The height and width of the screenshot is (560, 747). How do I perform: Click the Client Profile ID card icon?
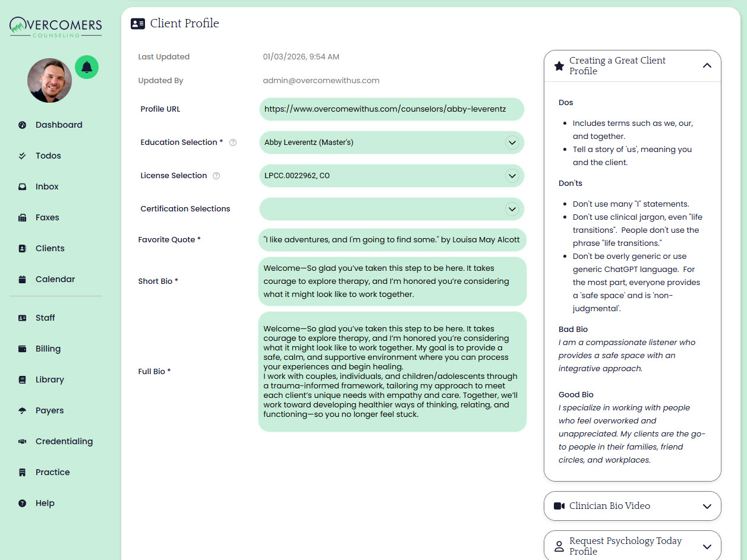(x=138, y=24)
